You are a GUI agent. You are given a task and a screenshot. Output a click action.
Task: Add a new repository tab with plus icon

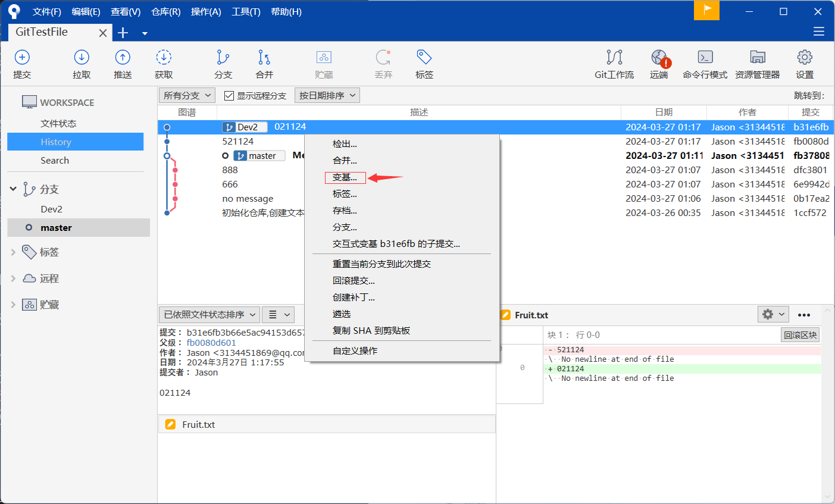[x=123, y=33]
